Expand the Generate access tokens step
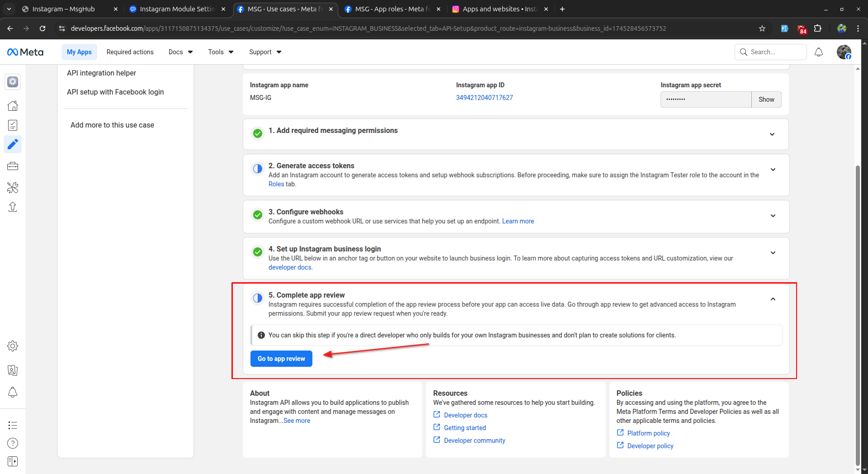Image resolution: width=868 pixels, height=474 pixels. (773, 170)
